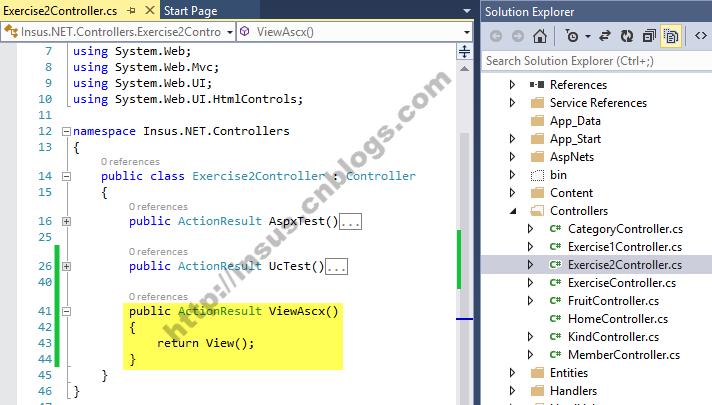Viewport: 712px width, 405px height.
Task: Select KindController.cs file
Action: [613, 337]
